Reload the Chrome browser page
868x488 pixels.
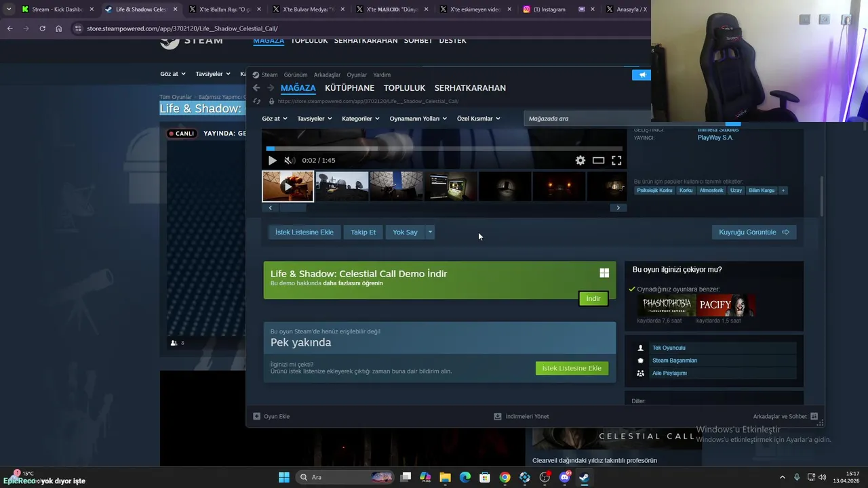pyautogui.click(x=42, y=28)
